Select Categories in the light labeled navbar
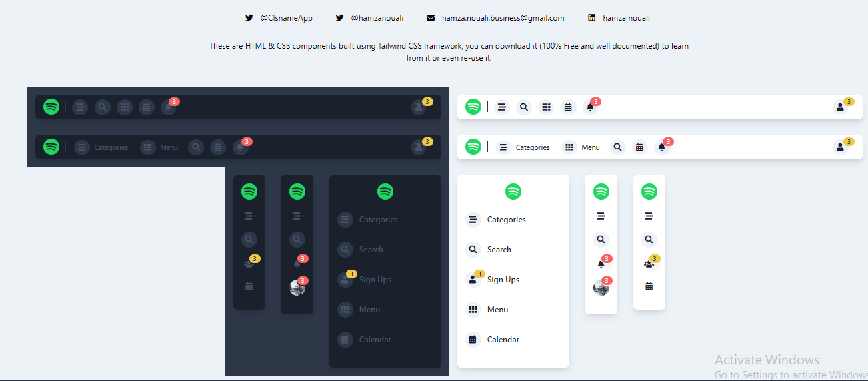 click(523, 147)
